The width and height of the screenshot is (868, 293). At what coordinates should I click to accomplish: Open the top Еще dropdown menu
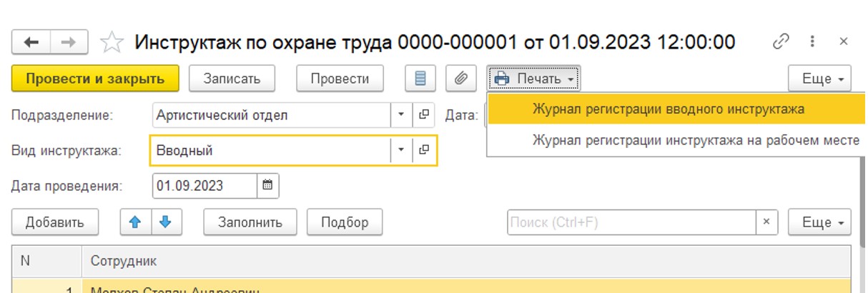820,79
